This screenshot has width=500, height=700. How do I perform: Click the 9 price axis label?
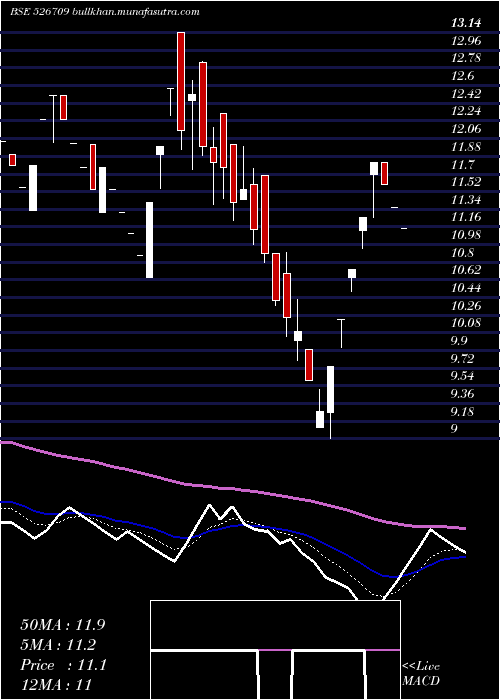454,429
